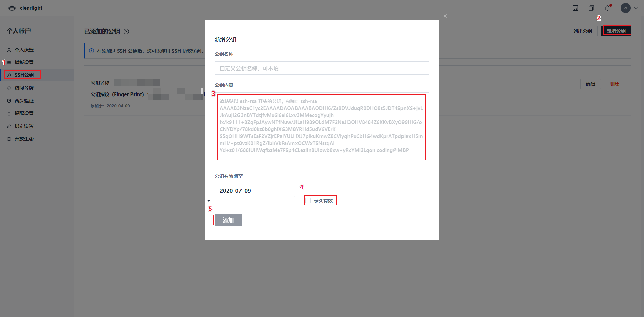Click the 公钥指纹 (Finger Print) label
Image resolution: width=644 pixels, height=317 pixels.
(x=119, y=94)
